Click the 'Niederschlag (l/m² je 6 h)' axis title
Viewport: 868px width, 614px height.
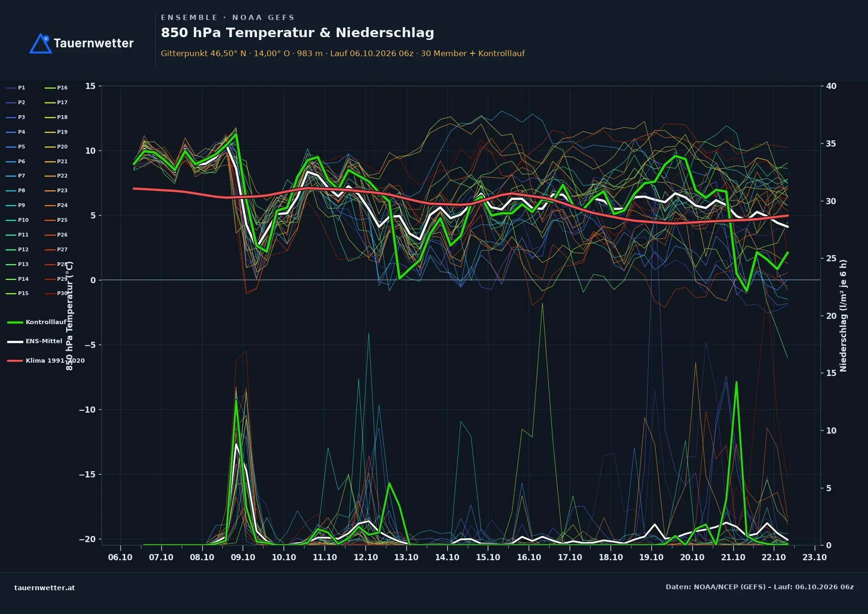(x=843, y=316)
